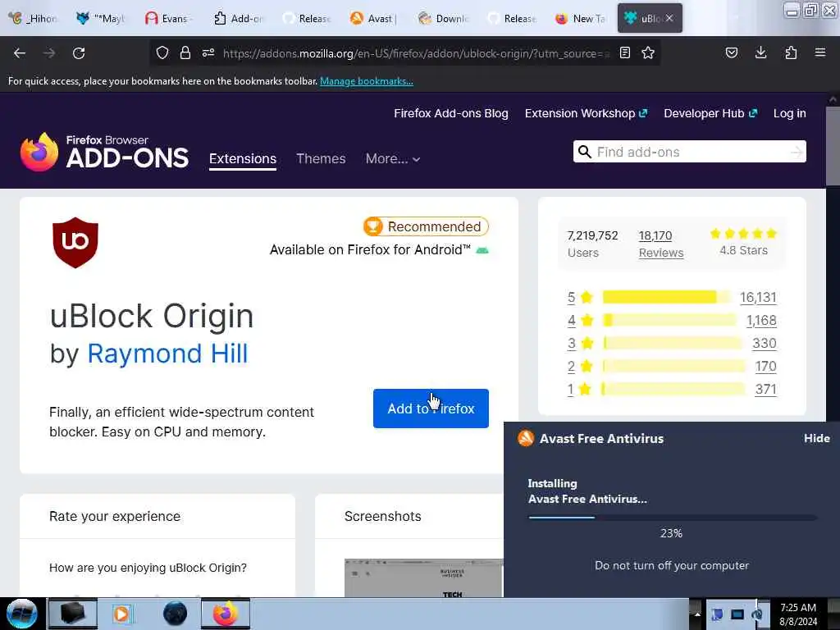Switch to the Avast browser tab
This screenshot has height=630, width=840.
pos(373,18)
